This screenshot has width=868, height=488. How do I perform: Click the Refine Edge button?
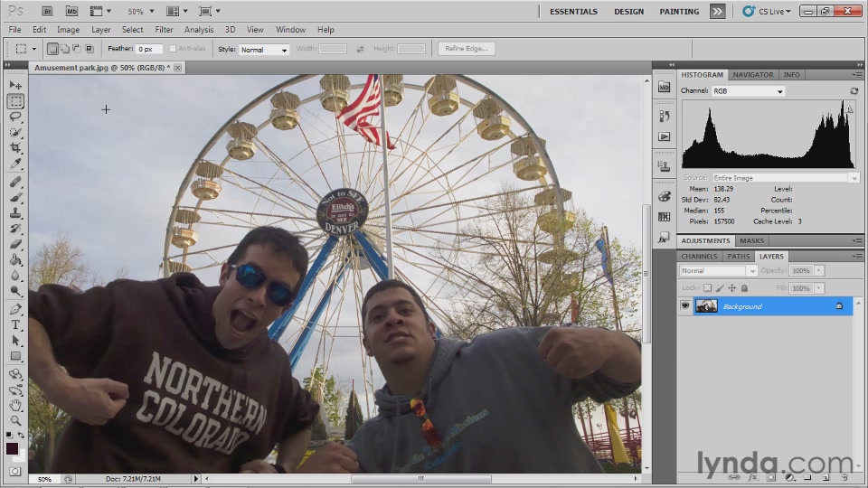[467, 49]
